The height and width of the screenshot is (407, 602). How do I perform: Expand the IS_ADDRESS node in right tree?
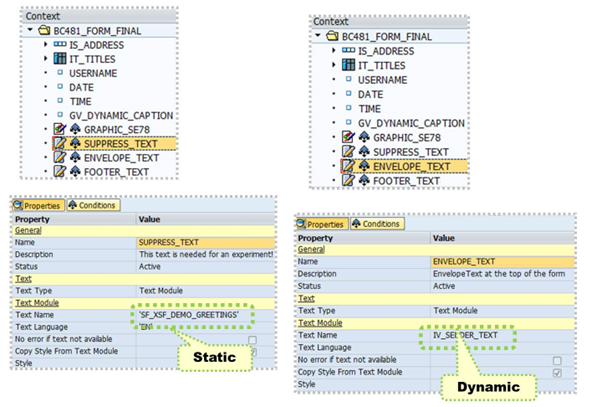point(336,50)
